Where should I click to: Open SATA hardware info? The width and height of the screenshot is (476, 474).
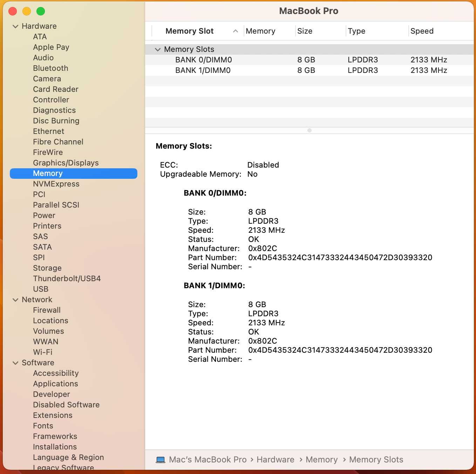[x=42, y=247]
